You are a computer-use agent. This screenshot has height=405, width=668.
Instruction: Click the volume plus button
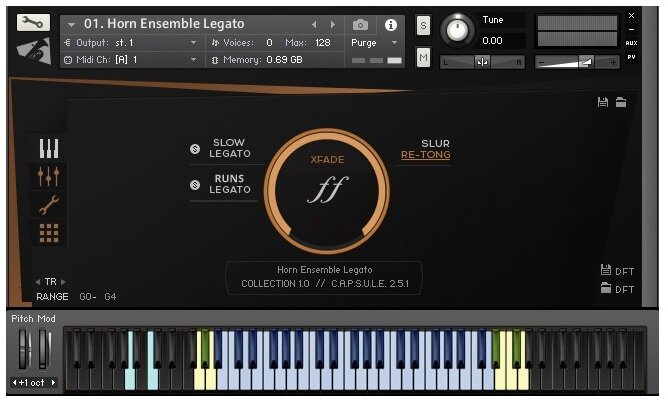(x=613, y=63)
